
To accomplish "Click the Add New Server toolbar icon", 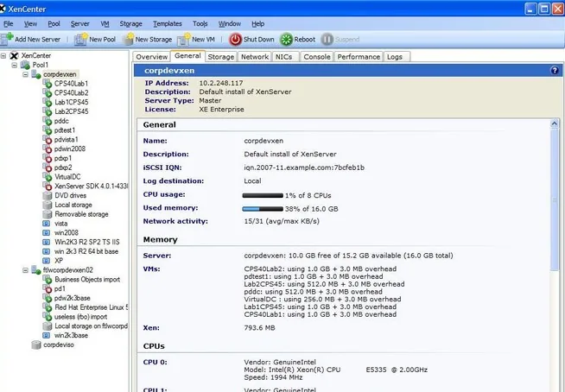I will (7, 39).
